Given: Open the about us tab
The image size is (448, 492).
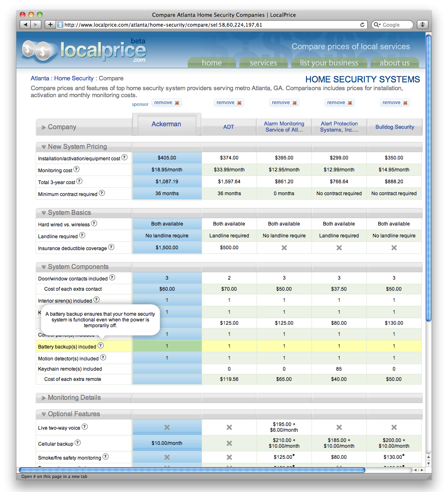Looking at the screenshot, I should coord(394,63).
